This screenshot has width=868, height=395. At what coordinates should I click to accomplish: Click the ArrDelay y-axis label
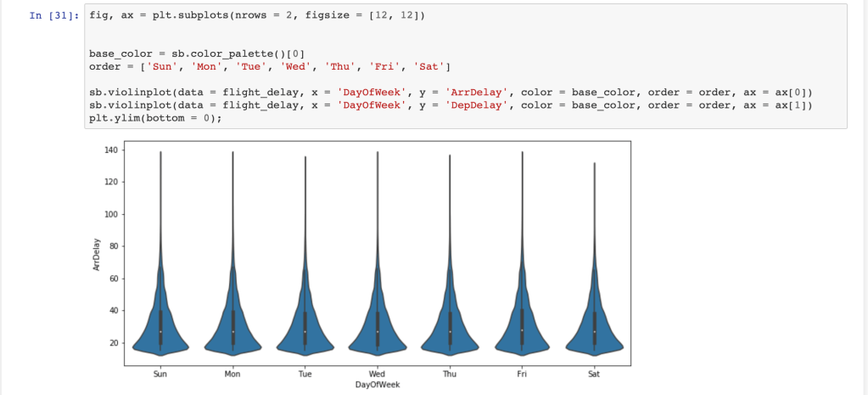(96, 251)
